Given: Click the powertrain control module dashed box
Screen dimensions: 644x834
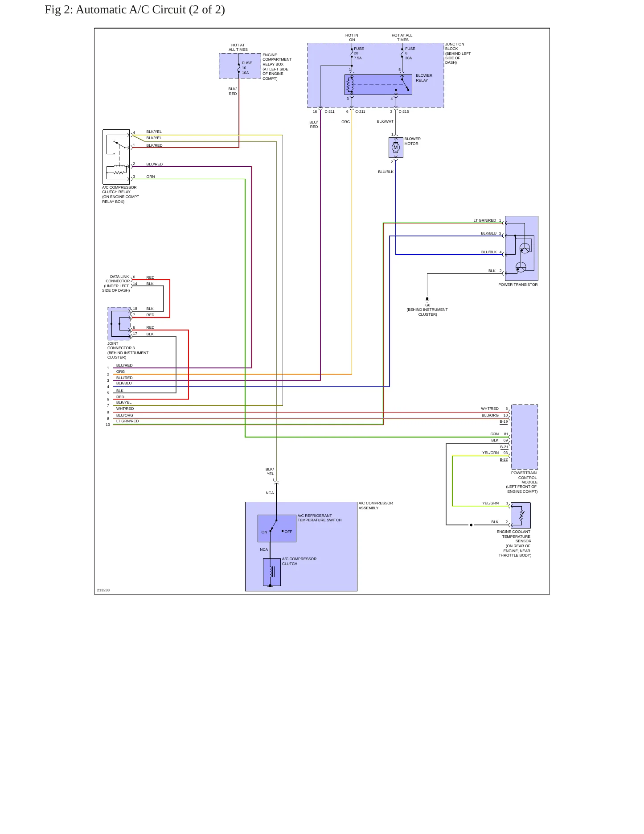Looking at the screenshot, I should point(525,437).
